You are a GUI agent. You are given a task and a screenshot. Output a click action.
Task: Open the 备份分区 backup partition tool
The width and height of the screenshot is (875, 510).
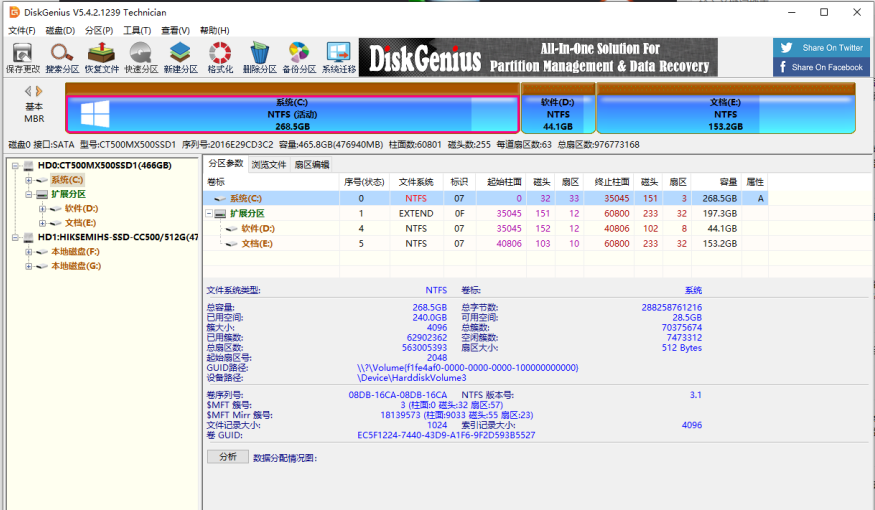pyautogui.click(x=299, y=57)
